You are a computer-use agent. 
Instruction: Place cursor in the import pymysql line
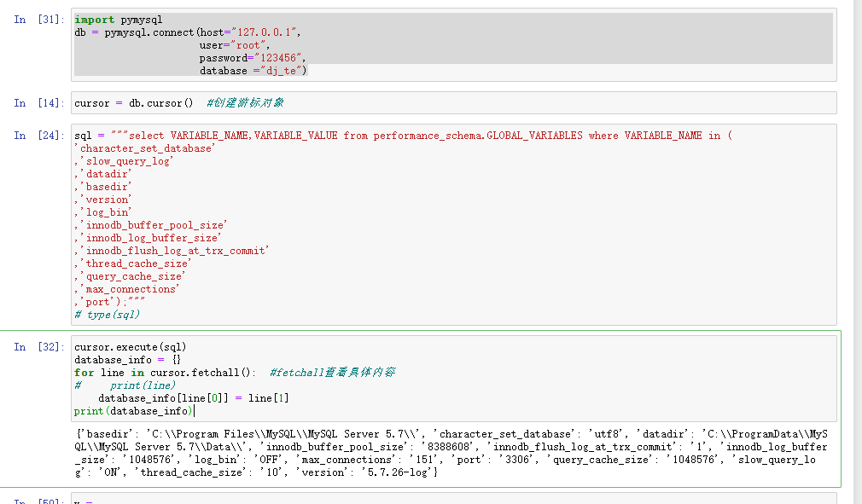[102, 19]
